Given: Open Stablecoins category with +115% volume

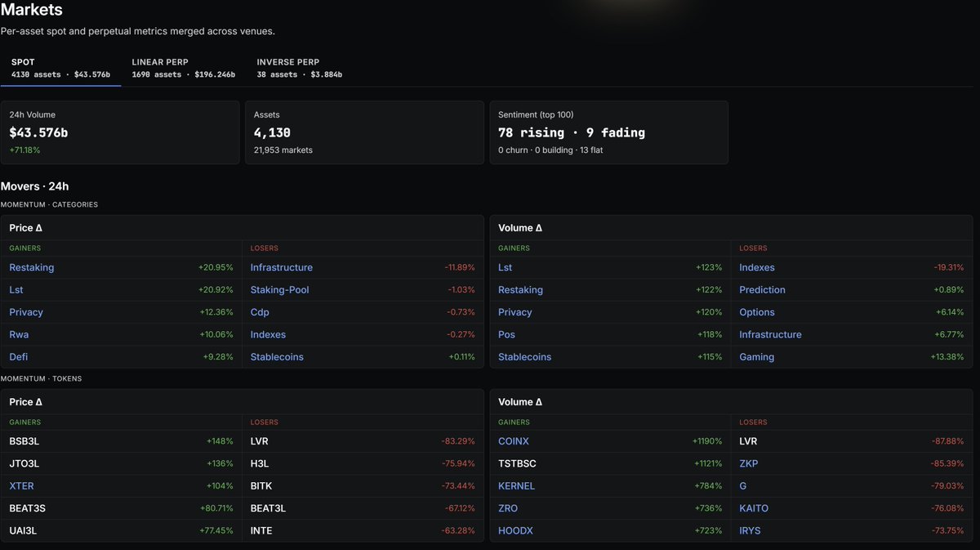Looking at the screenshot, I should pos(524,356).
